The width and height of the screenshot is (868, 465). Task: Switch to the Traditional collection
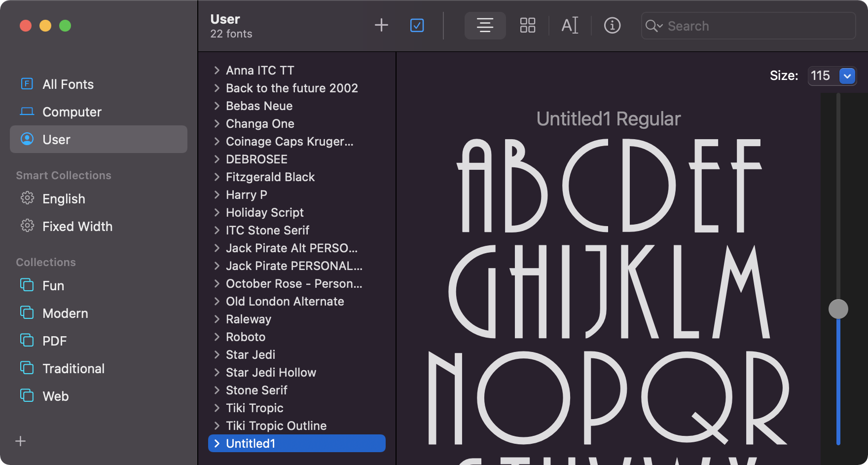coord(73,368)
